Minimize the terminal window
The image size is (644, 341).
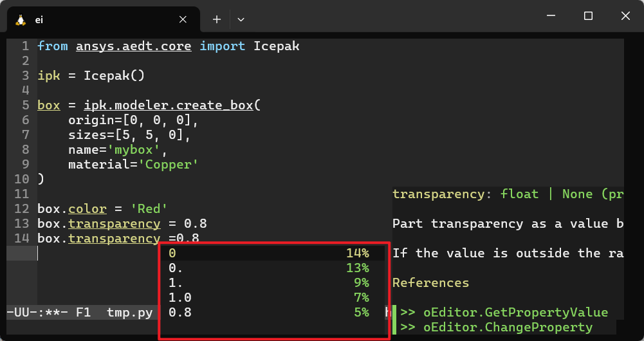tap(551, 15)
